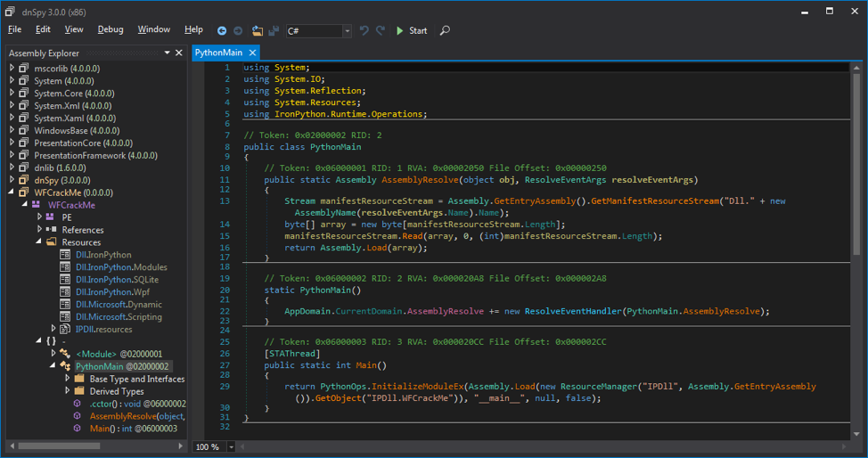868x458 pixels.
Task: Collapse the Resources folder node
Action: 39,242
